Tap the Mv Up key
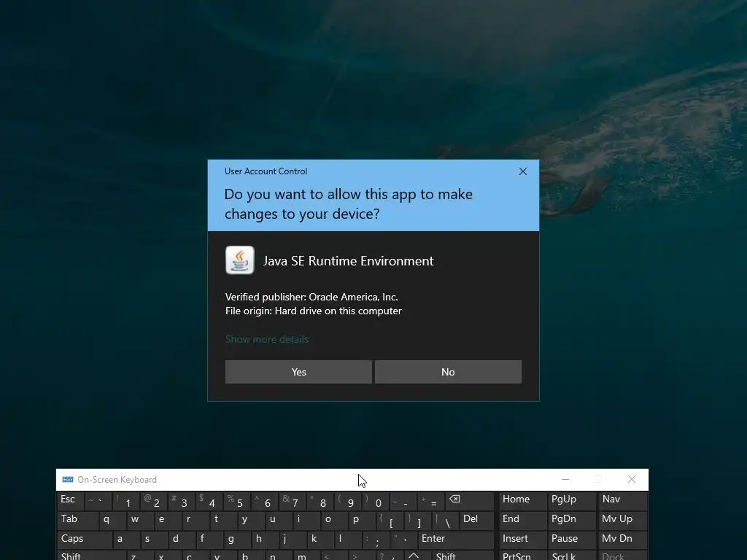Image resolution: width=747 pixels, height=560 pixels. point(623,520)
